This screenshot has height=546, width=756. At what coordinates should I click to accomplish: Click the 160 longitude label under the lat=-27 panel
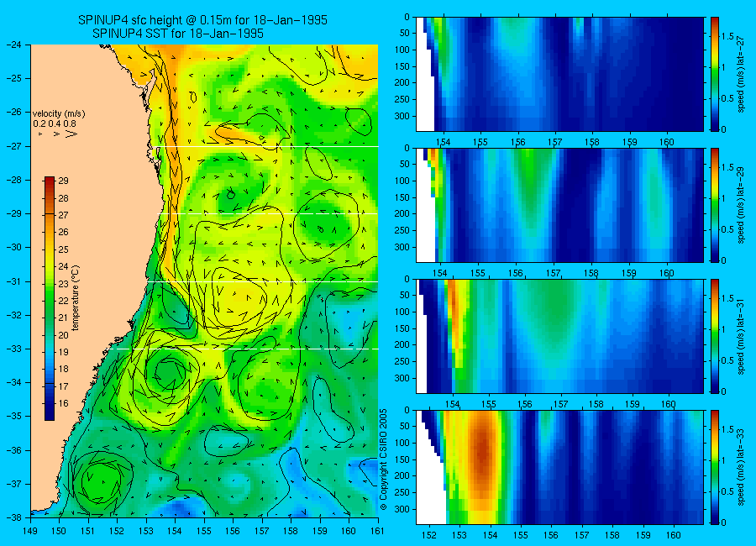667,142
